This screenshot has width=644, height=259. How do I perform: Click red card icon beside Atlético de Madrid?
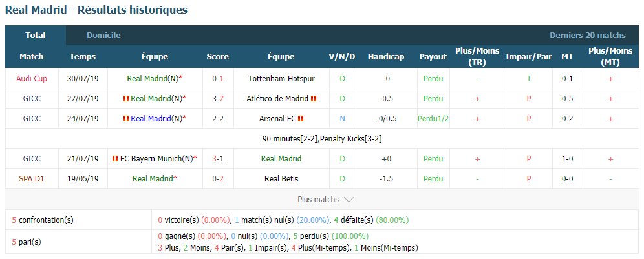(x=314, y=99)
